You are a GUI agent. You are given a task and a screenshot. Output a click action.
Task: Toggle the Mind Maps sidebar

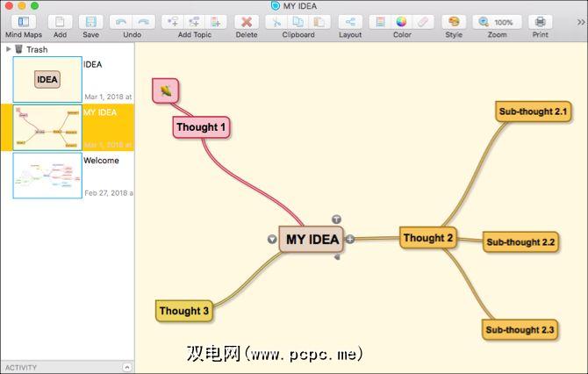23,22
